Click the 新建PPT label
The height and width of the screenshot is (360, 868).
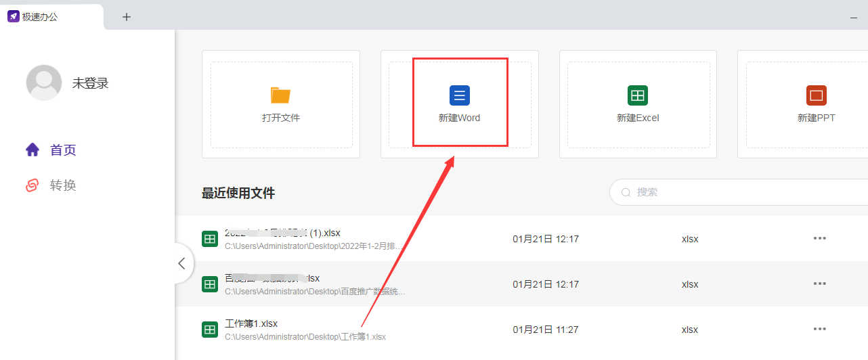point(817,118)
